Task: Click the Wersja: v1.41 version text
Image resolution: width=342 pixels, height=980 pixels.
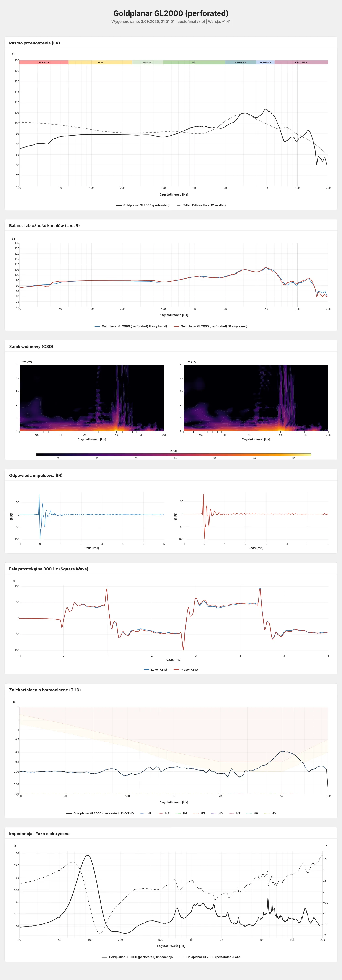Action: (219, 22)
